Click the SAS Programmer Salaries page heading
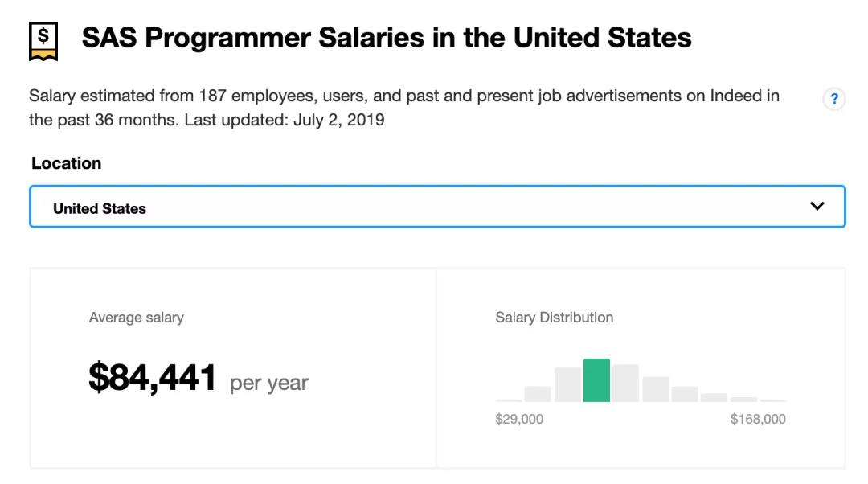The image size is (868, 484). [x=387, y=39]
